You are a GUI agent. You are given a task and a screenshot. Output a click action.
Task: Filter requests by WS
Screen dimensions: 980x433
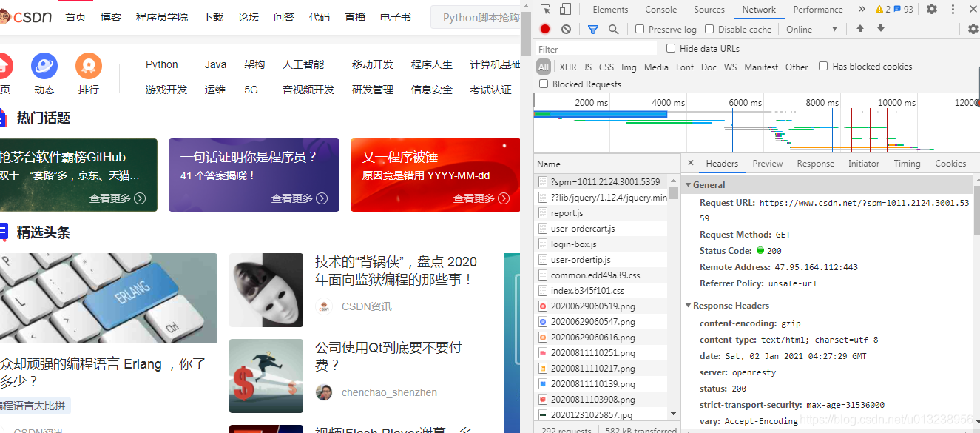[x=730, y=67]
